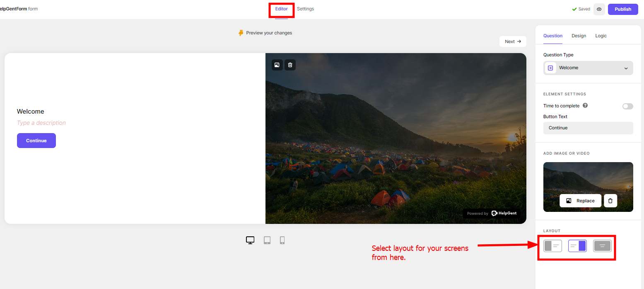Switch to mobile preview device icon
644x289 pixels.
click(x=282, y=240)
